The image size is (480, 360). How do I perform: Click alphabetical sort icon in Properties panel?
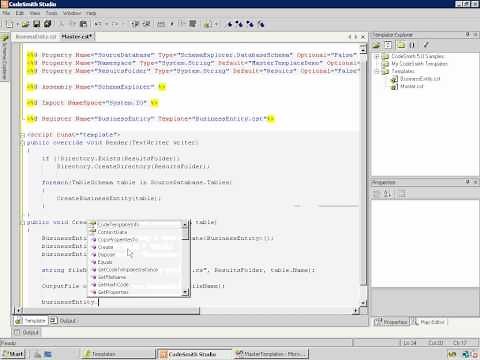click(388, 194)
